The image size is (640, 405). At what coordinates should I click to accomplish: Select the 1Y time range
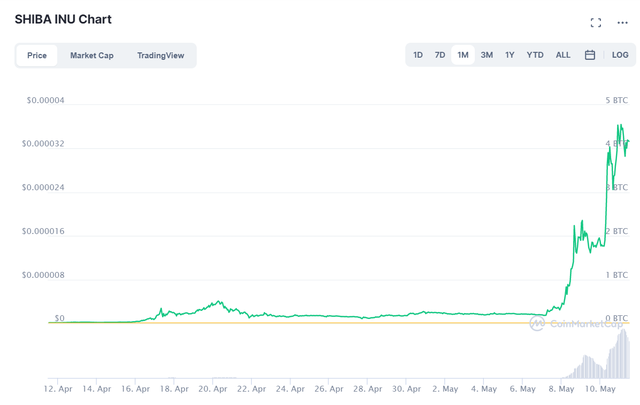click(x=509, y=55)
